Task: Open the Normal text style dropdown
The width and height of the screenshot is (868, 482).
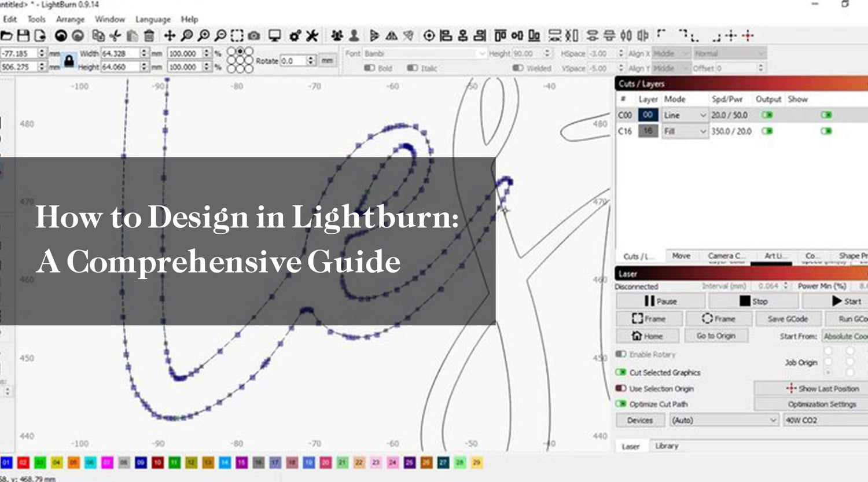Action: click(x=729, y=53)
